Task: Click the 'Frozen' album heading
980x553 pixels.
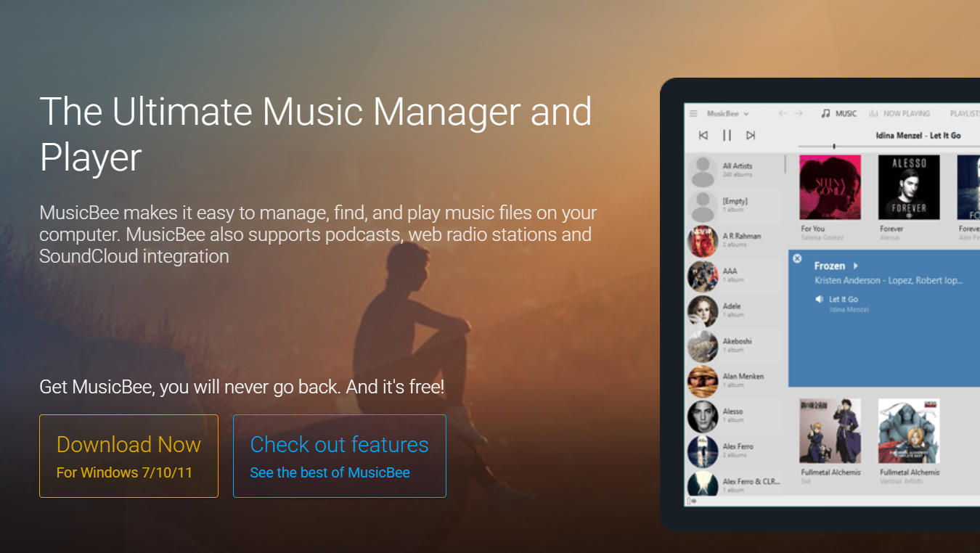Action: point(830,266)
